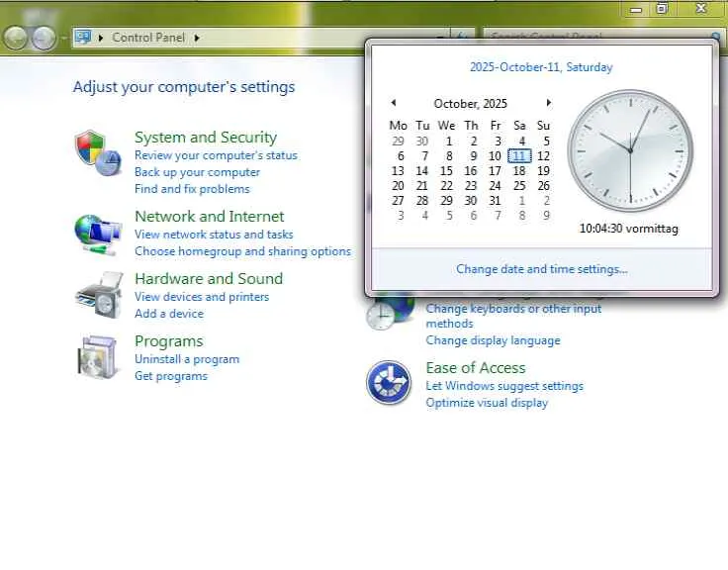Click the analog clock face
Image resolution: width=728 pixels, height=570 pixels.
pyautogui.click(x=630, y=150)
